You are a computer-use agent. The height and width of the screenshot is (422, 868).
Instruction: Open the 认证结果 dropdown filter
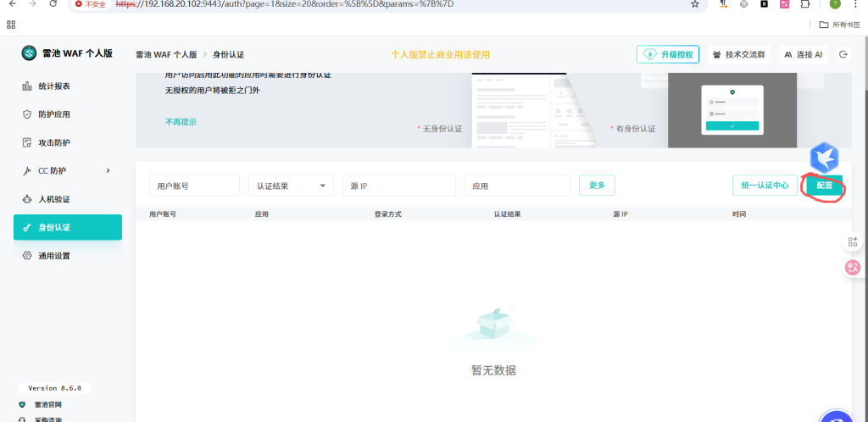click(x=290, y=186)
